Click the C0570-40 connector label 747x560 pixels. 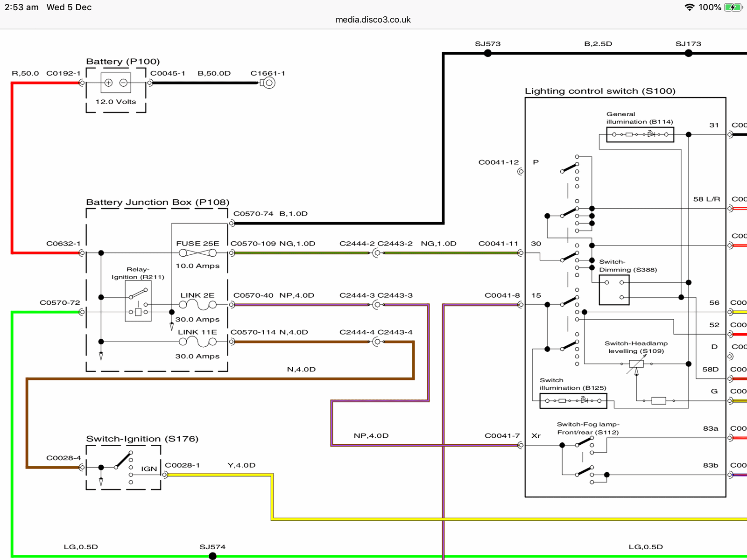(254, 295)
